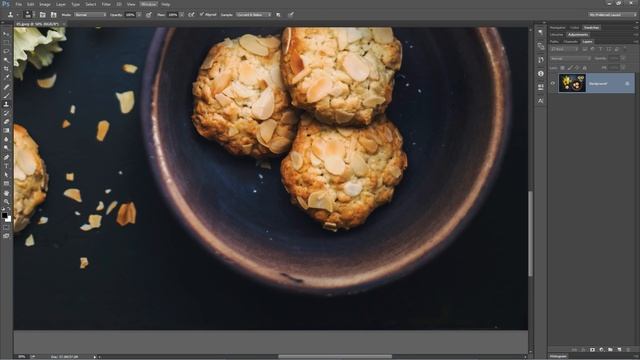Open the layer blend mode dropdown
The height and width of the screenshot is (360, 640).
coord(570,59)
